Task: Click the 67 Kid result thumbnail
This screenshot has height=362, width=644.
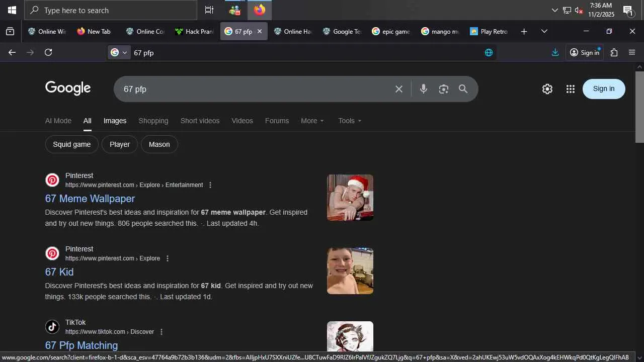Action: tap(350, 271)
